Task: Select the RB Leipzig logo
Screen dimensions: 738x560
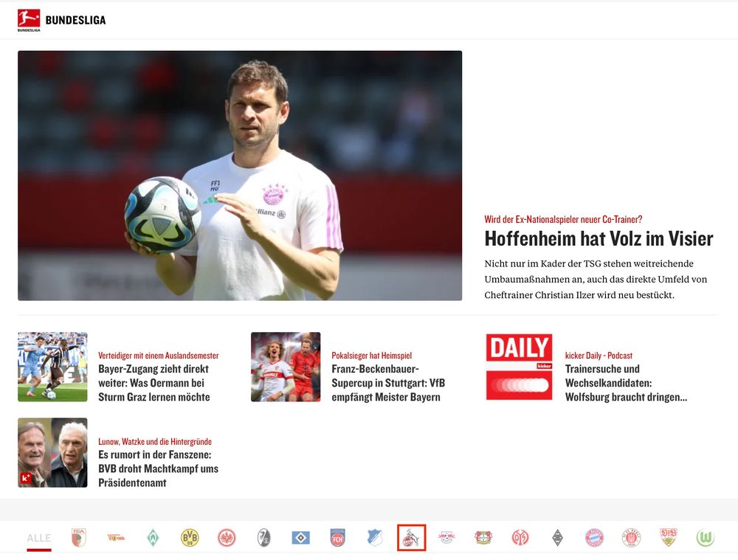Action: pyautogui.click(x=446, y=537)
